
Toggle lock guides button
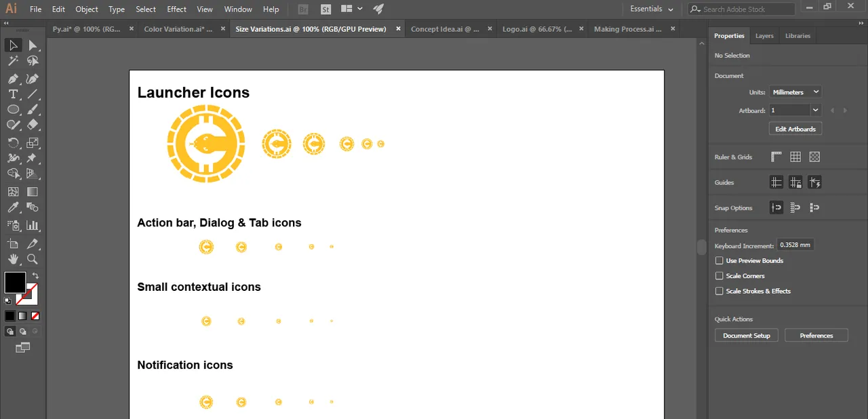click(795, 182)
